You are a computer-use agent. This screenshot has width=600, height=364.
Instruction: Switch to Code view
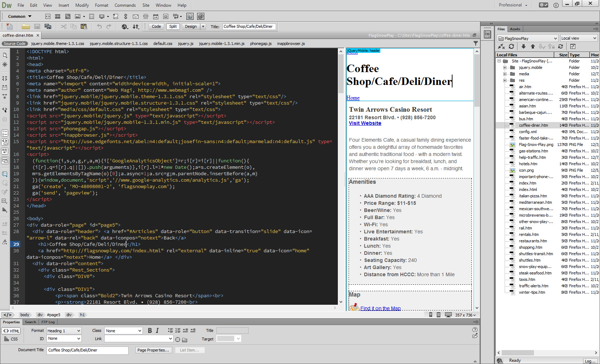point(156,26)
